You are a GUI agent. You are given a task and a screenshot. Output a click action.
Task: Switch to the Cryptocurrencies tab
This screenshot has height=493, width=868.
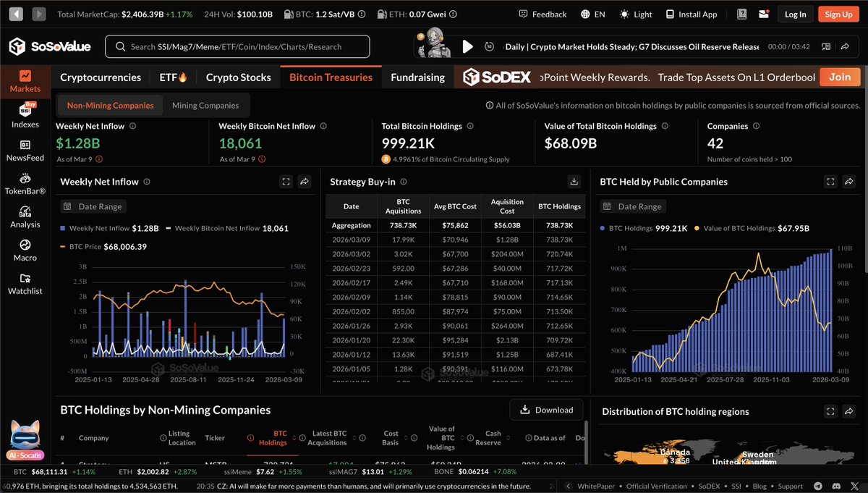pyautogui.click(x=101, y=77)
